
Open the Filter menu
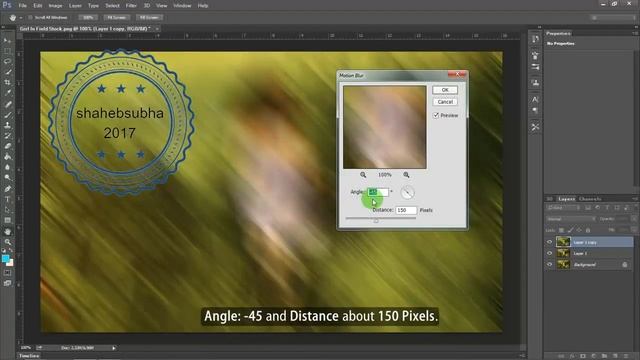point(131,6)
